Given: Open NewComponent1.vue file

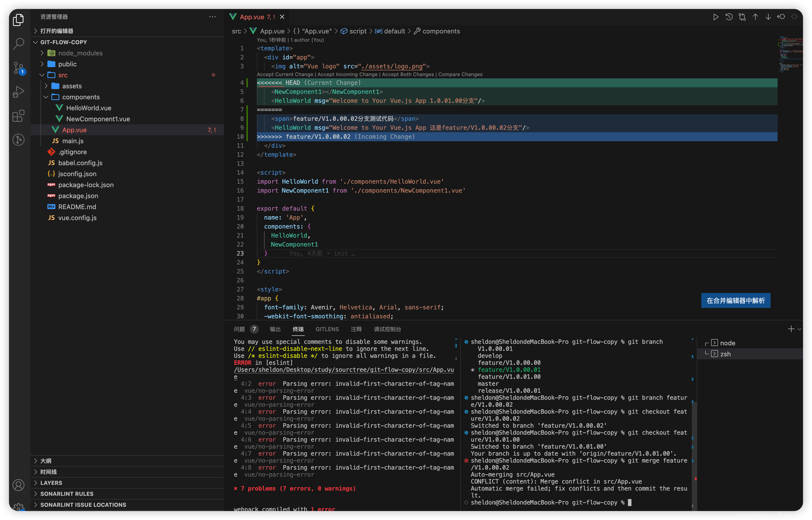Looking at the screenshot, I should 127,119.
